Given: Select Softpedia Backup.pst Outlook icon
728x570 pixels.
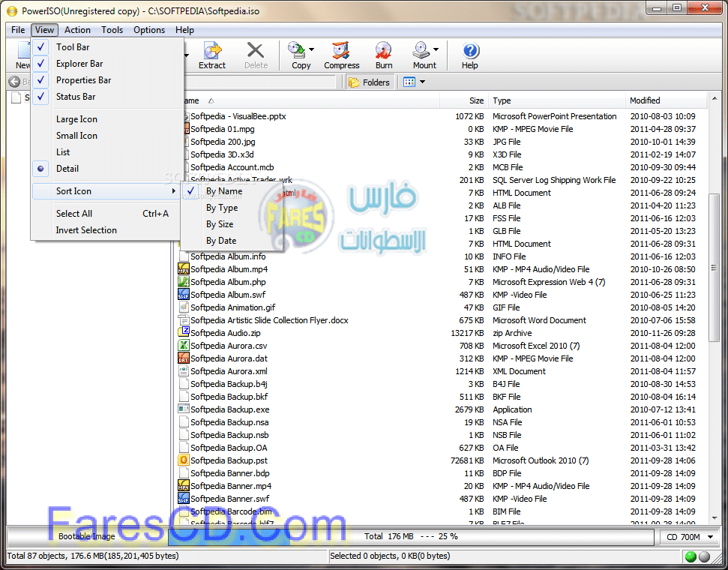Looking at the screenshot, I should (184, 460).
